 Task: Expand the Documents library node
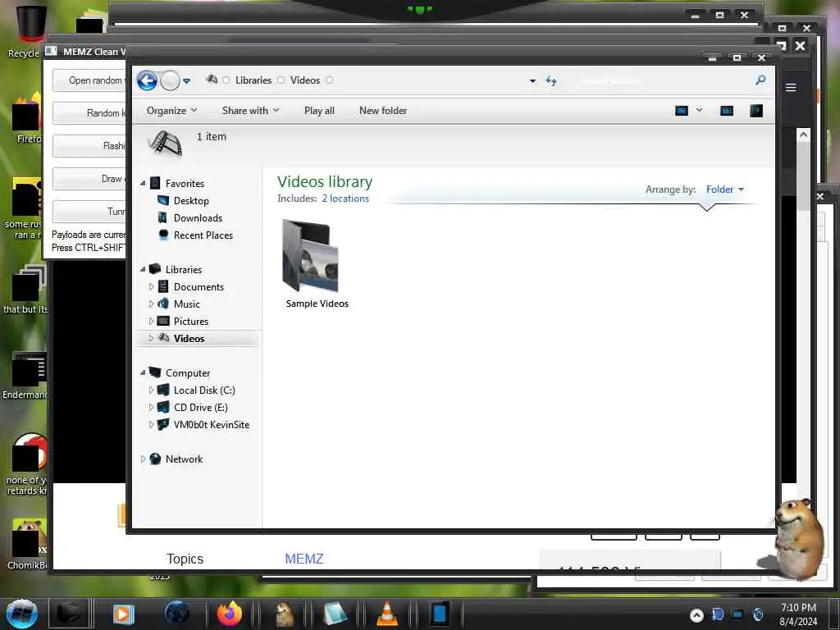(x=151, y=287)
